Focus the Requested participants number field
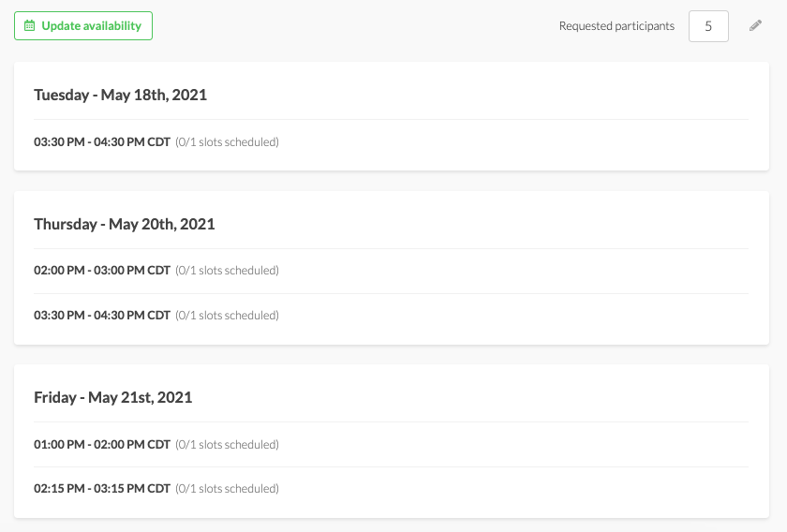 pos(708,26)
